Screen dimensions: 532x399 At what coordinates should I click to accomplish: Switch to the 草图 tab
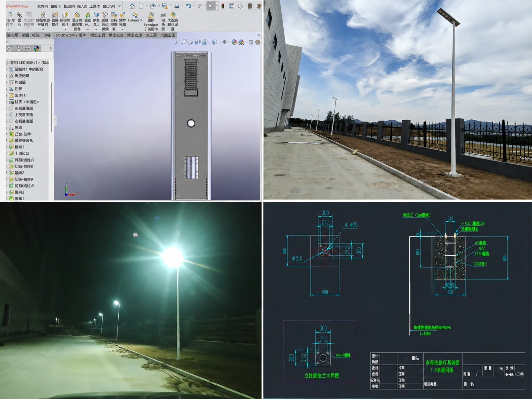click(25, 35)
